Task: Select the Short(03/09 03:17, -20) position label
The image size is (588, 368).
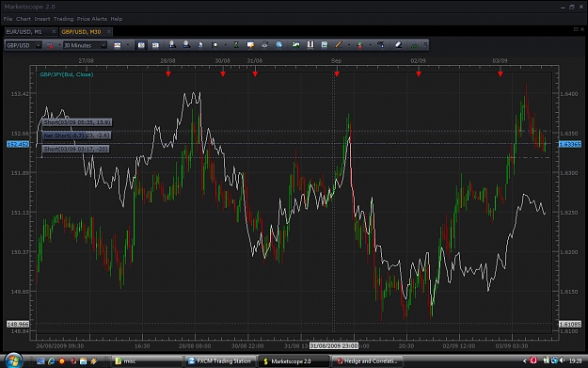Action: (x=75, y=149)
